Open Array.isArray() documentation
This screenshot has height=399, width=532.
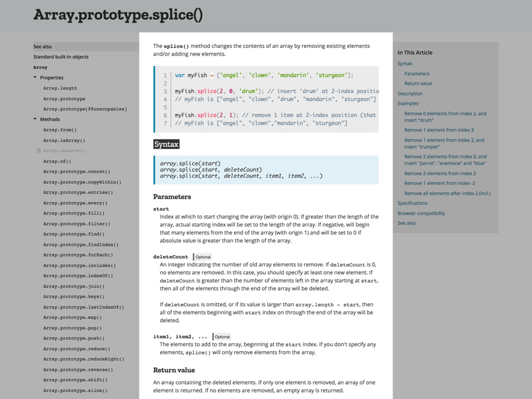tap(64, 140)
